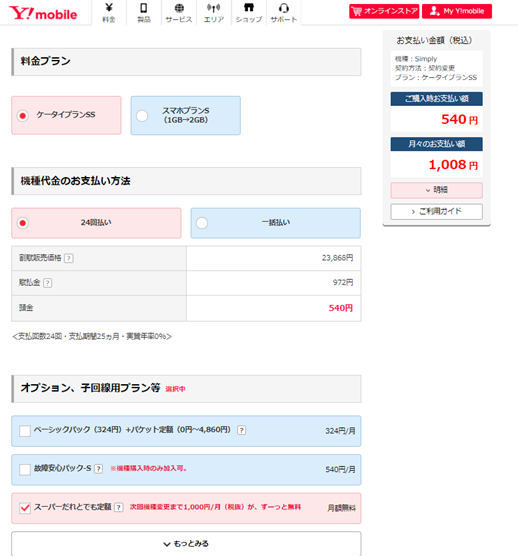This screenshot has width=518, height=556.
Task: Open the 製品 phone icon menu
Action: 144,13
